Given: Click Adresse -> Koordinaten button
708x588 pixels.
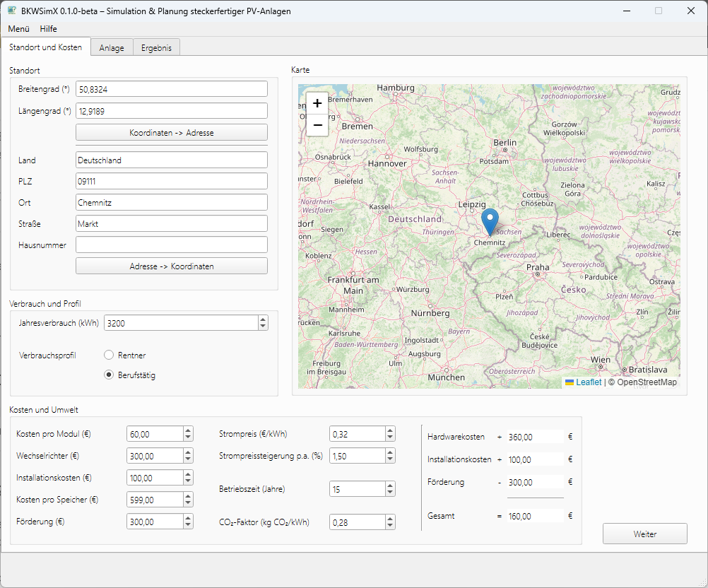Looking at the screenshot, I should 172,266.
